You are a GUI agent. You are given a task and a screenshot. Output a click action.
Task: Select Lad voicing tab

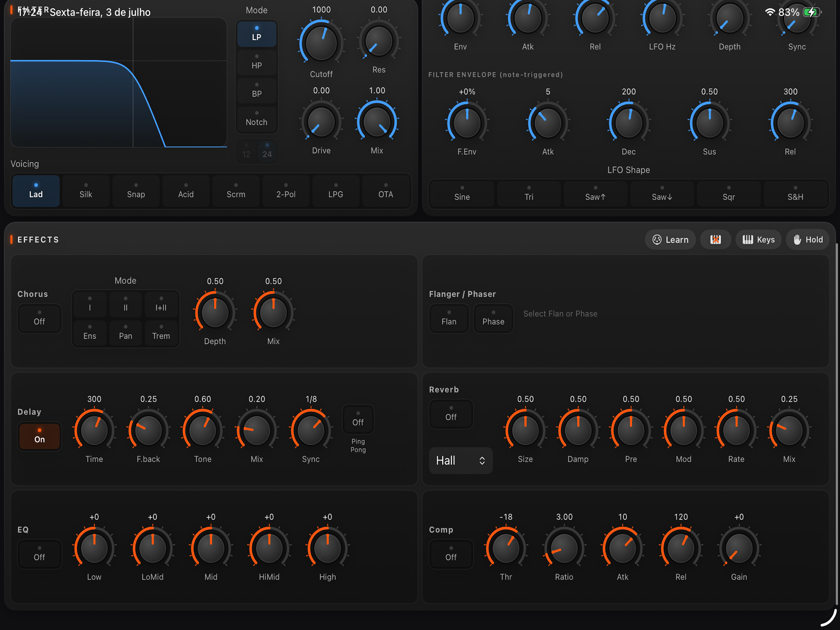36,191
